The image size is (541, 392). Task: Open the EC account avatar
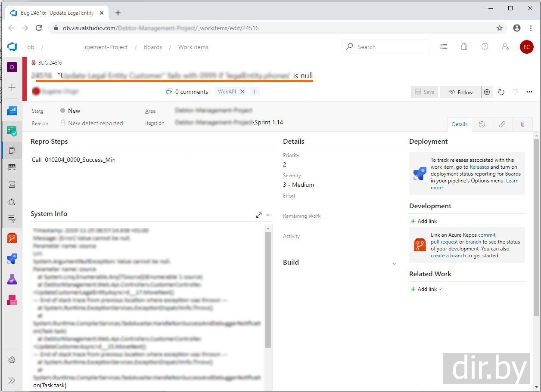point(526,47)
